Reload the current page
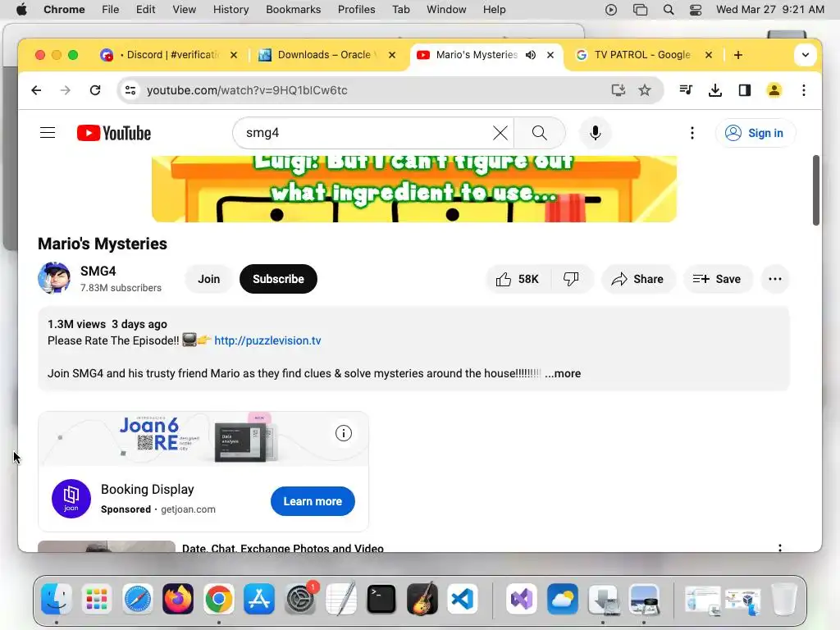 point(95,90)
